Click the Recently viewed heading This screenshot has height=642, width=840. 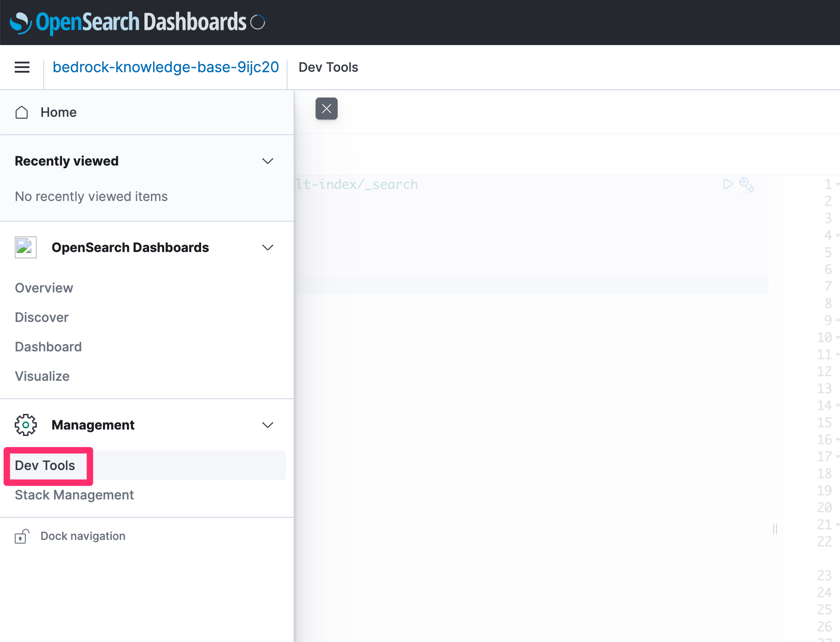coord(67,161)
